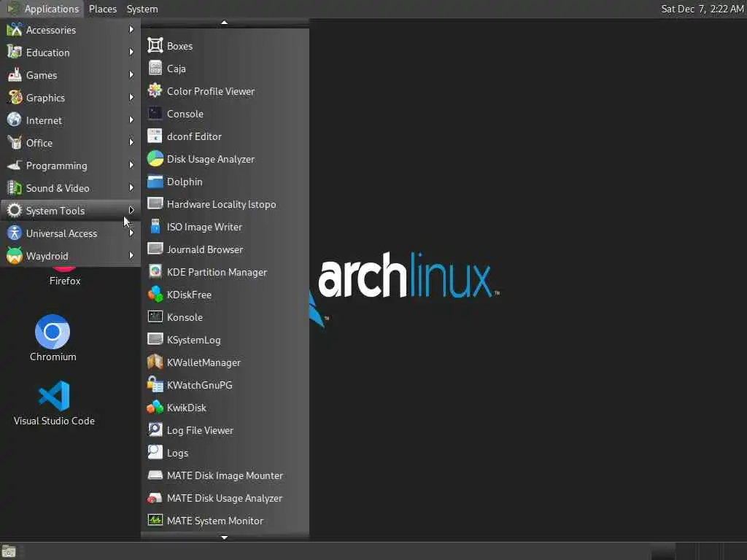Open Logs application icon
The image size is (747, 560).
(x=155, y=452)
